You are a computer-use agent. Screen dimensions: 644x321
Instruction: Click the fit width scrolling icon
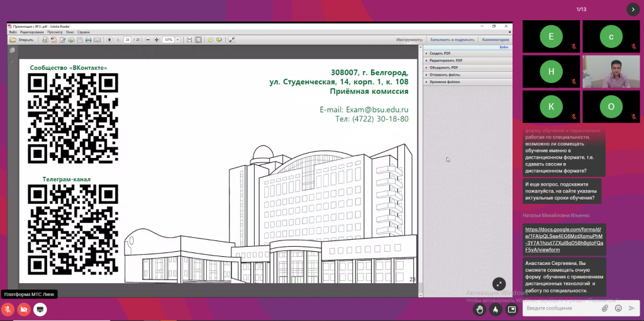pos(189,40)
